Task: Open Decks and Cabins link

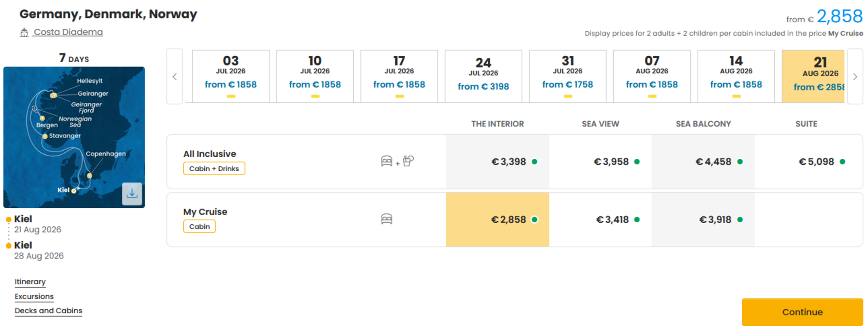Action: point(48,311)
